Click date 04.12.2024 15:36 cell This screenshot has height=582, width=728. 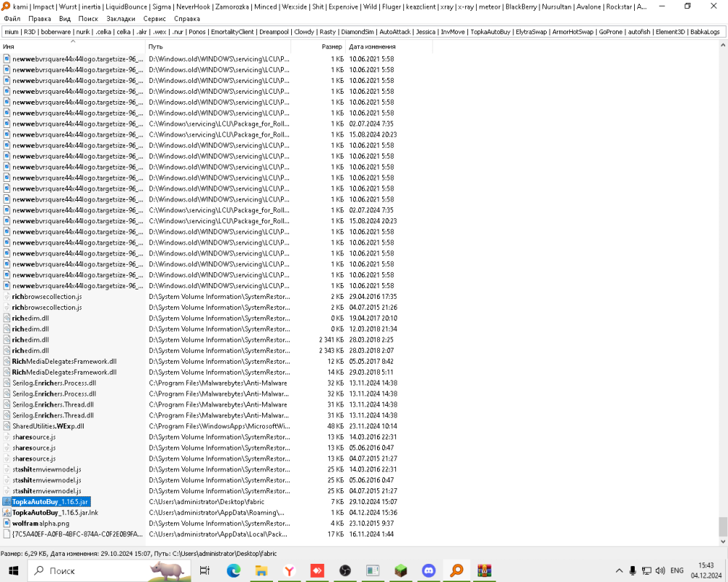372,512
